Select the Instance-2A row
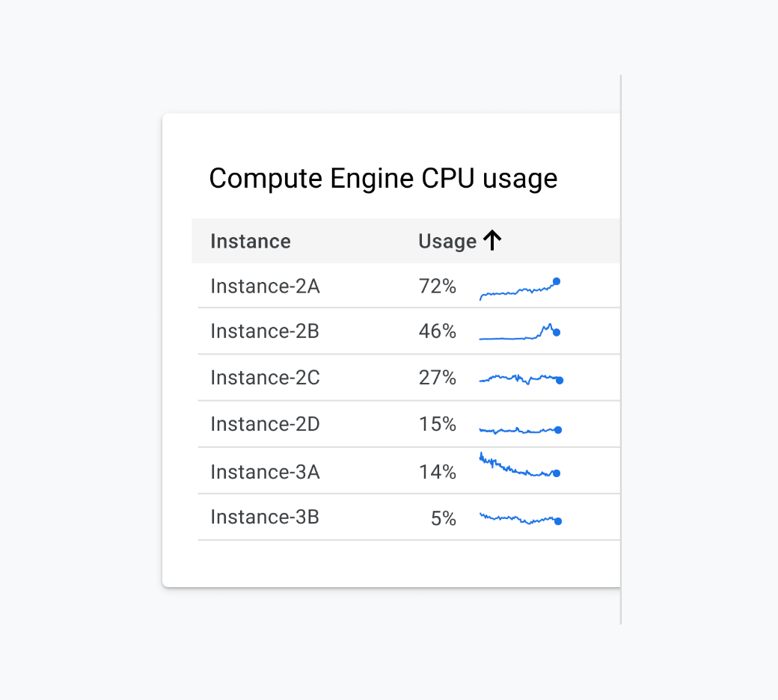 point(265,286)
